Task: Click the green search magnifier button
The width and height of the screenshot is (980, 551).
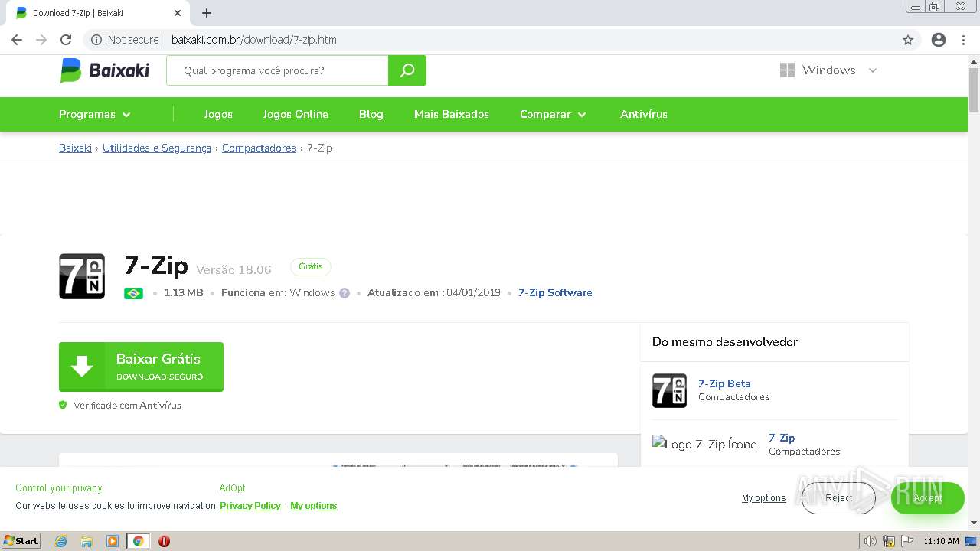Action: tap(407, 70)
